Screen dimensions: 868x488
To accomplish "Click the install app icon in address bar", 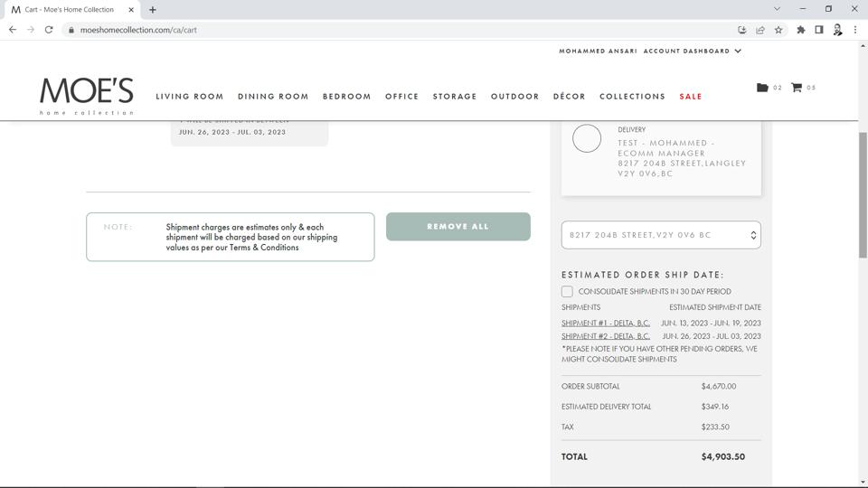I will [741, 30].
